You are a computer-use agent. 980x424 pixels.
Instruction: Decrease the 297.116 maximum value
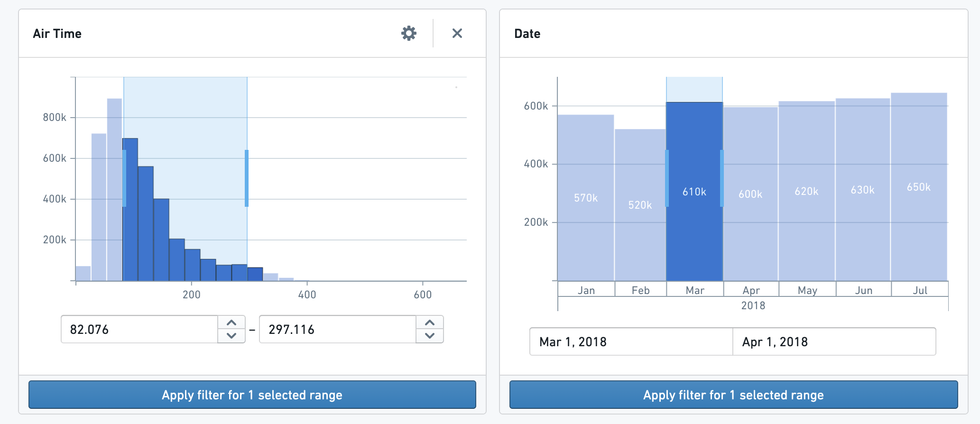click(x=430, y=336)
